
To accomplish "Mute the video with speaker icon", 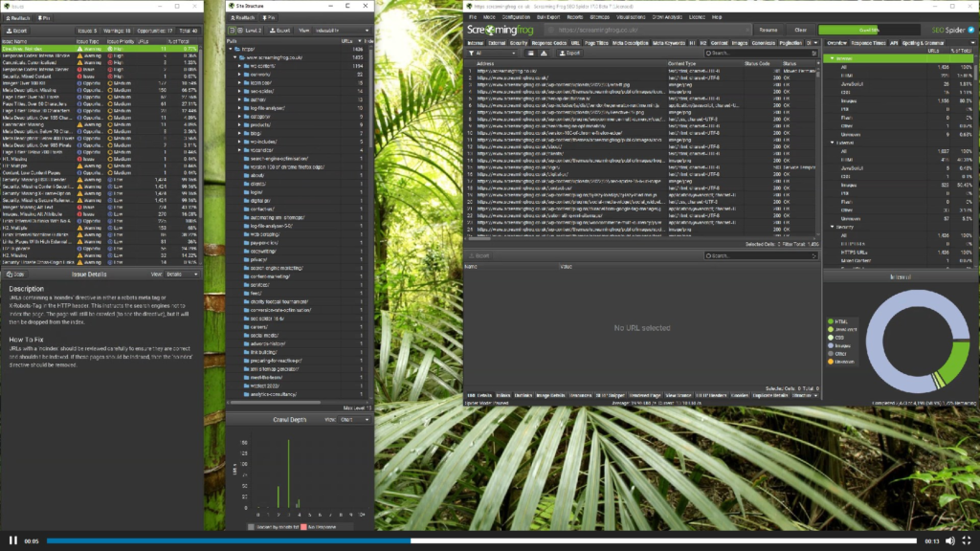I will (x=950, y=541).
